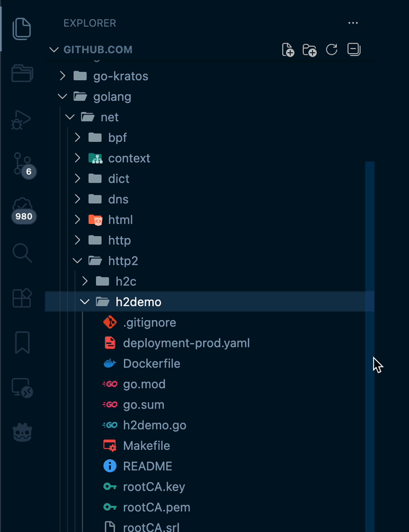The width and height of the screenshot is (409, 532).
Task: Open Remote Explorer view icon
Action: 21,388
